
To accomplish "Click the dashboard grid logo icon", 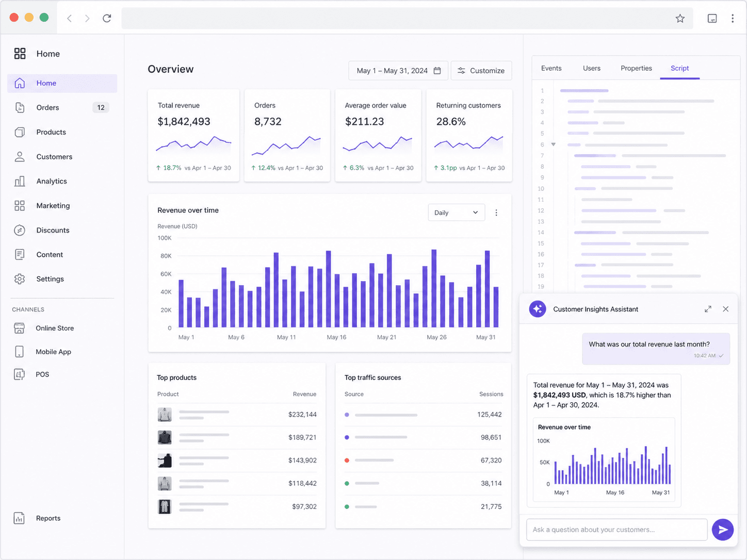I will (x=20, y=54).
